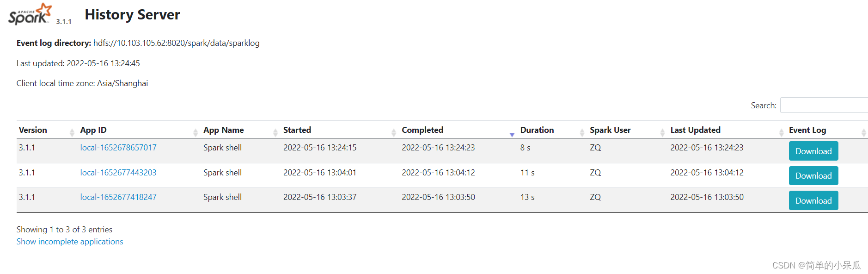Toggle sort order on the Completed column
Screen dimensions: 868x274
(x=422, y=130)
